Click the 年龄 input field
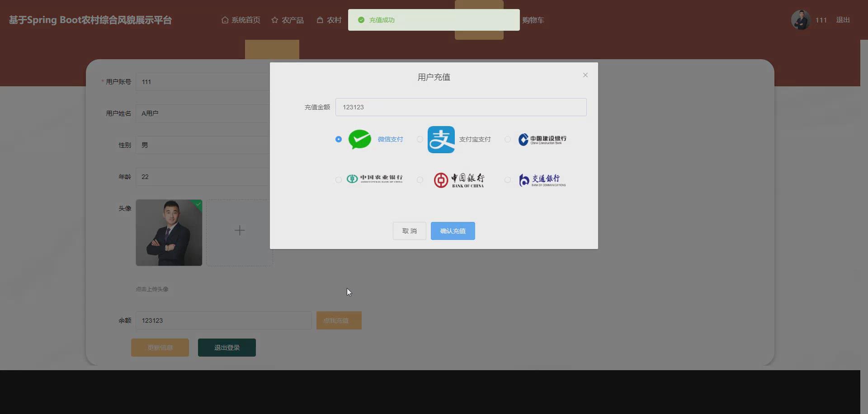 [x=203, y=177]
